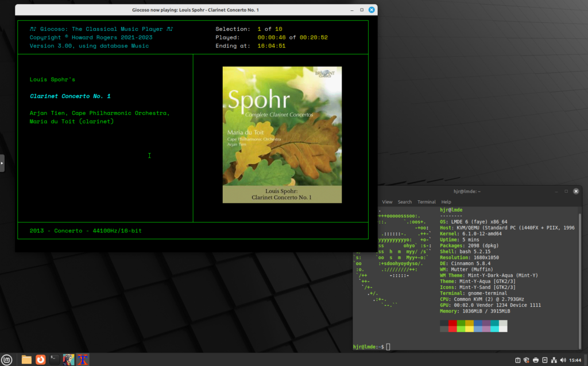
Task: Click 'DE: Cinnamon 5.8.4' in terminal
Action: [465, 264]
